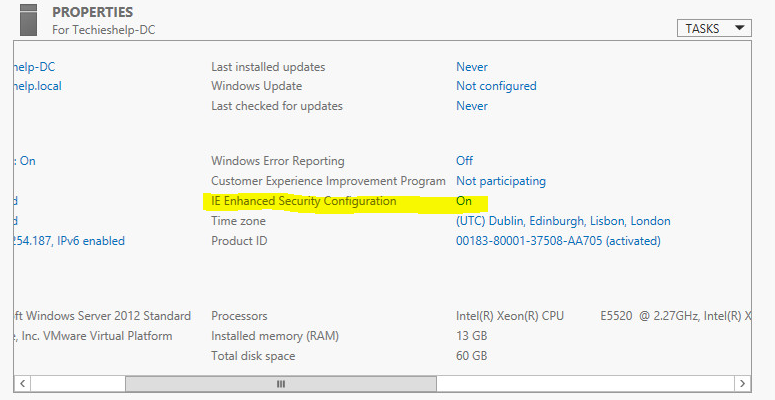Image resolution: width=775 pixels, height=400 pixels.
Task: Click the partially visible ': On' link
Action: (x=25, y=161)
